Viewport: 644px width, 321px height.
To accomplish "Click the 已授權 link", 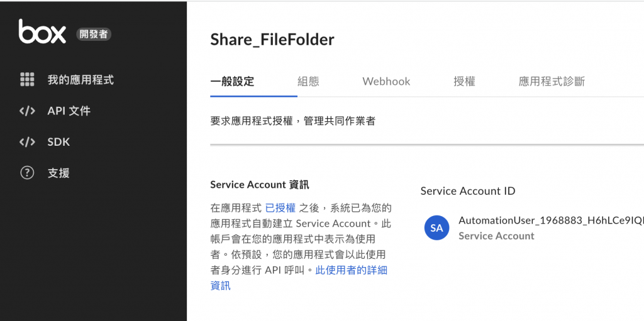I will 280,208.
